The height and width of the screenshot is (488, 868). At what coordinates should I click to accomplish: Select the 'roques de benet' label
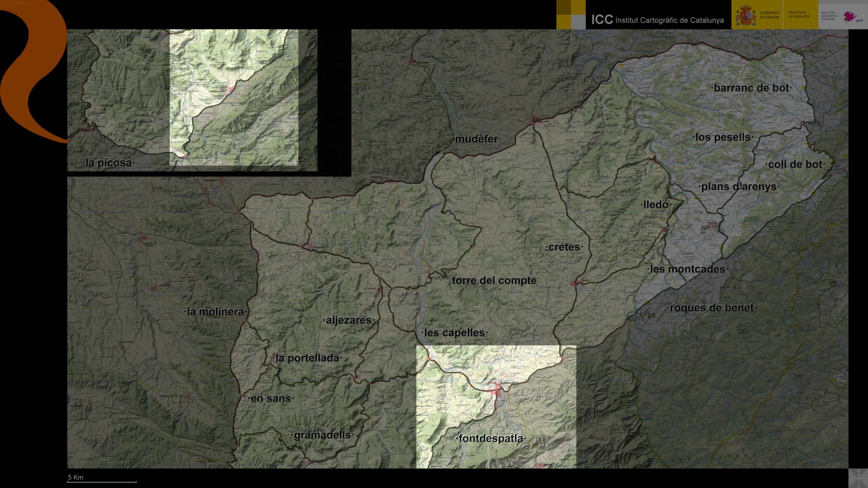pyautogui.click(x=711, y=308)
